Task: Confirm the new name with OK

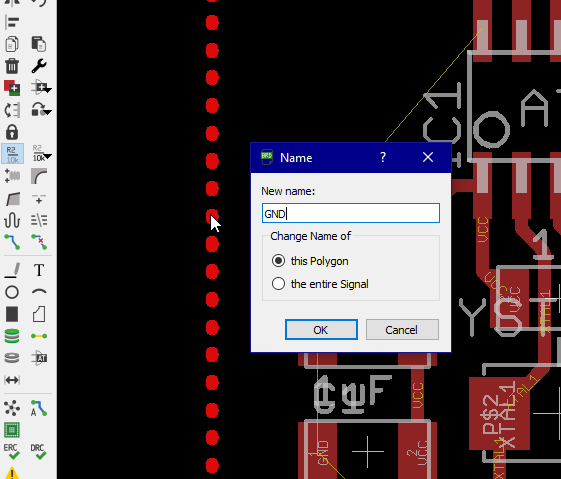Action: [x=321, y=329]
